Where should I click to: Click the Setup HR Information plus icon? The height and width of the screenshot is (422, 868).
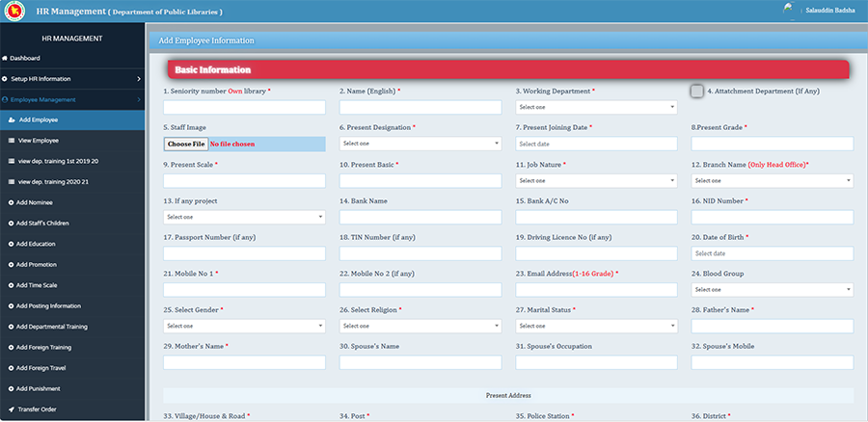pyautogui.click(x=5, y=79)
